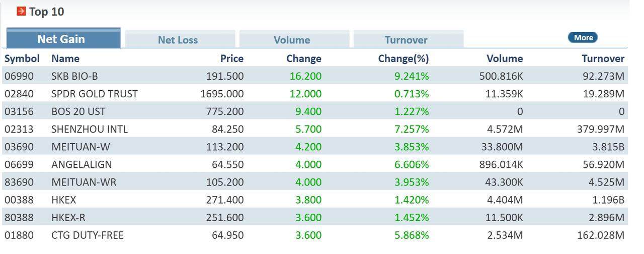Viewport: 644px width, 254px height.
Task: Click the Price column header
Action: coord(231,58)
